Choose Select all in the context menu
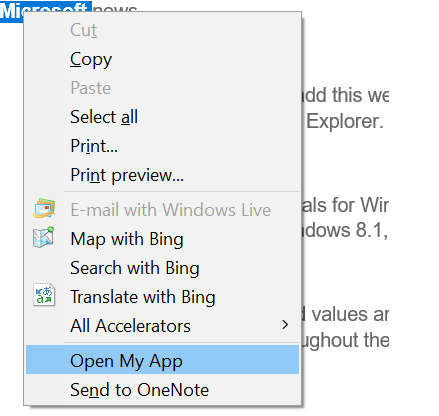 162,117
